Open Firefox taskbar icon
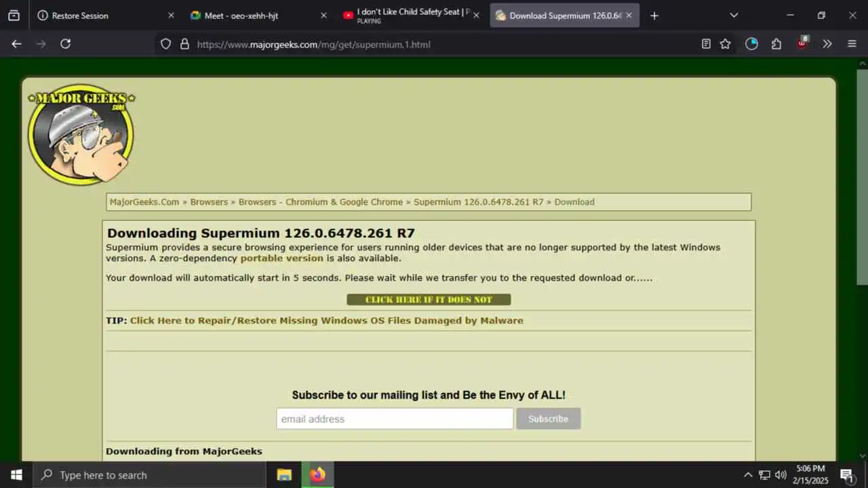The width and height of the screenshot is (868, 488). (x=317, y=475)
